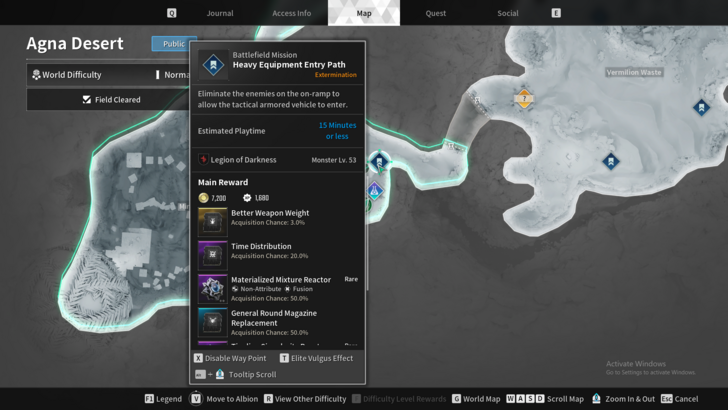Click the Heavy Equipment Entry Path mission emblem

pos(213,65)
